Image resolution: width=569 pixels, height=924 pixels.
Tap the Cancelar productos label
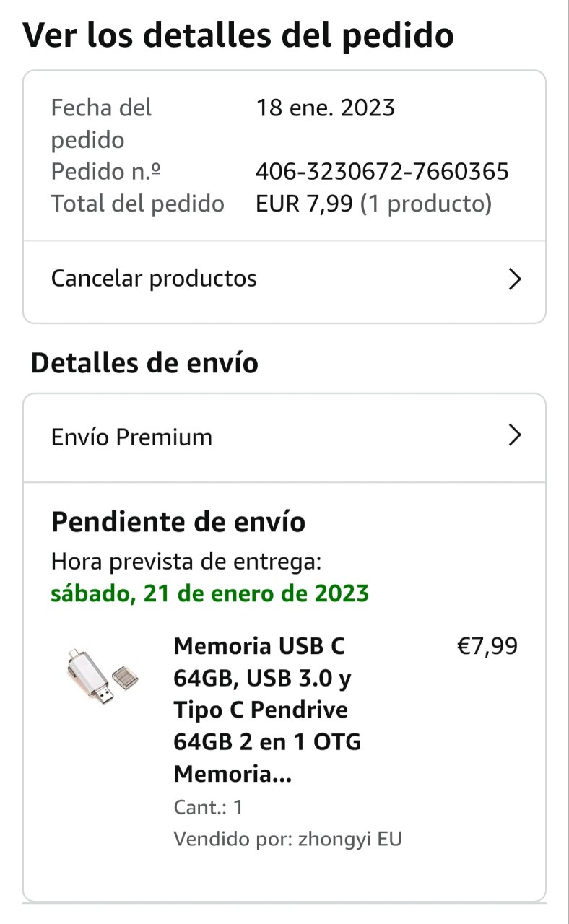154,279
